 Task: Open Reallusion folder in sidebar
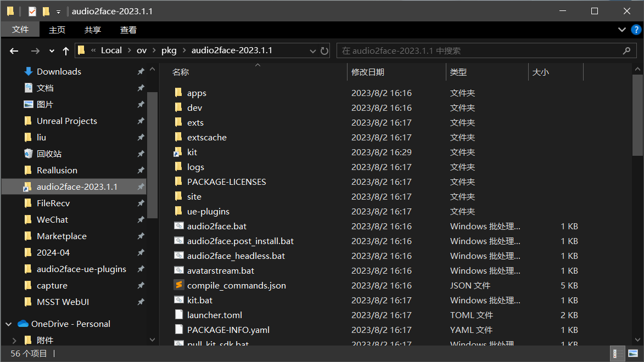pos(57,170)
